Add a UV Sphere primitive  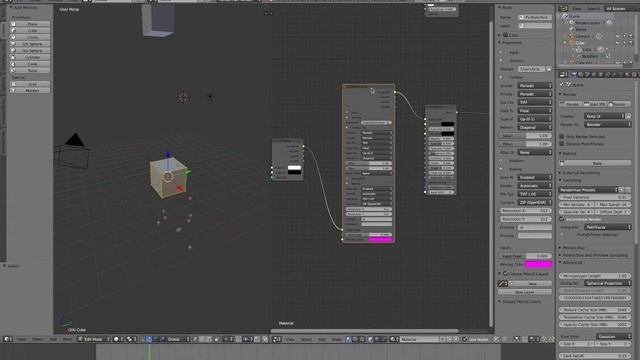click(x=30, y=44)
